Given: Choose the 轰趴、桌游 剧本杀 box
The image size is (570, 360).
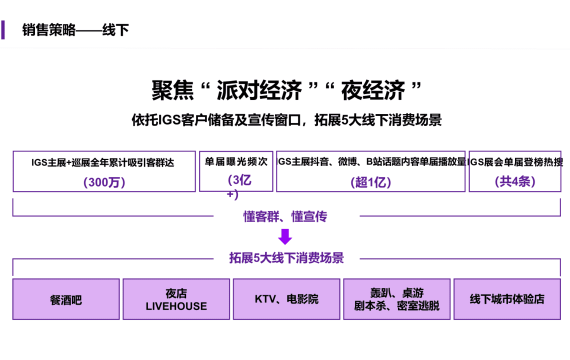Looking at the screenshot, I should (397, 299).
